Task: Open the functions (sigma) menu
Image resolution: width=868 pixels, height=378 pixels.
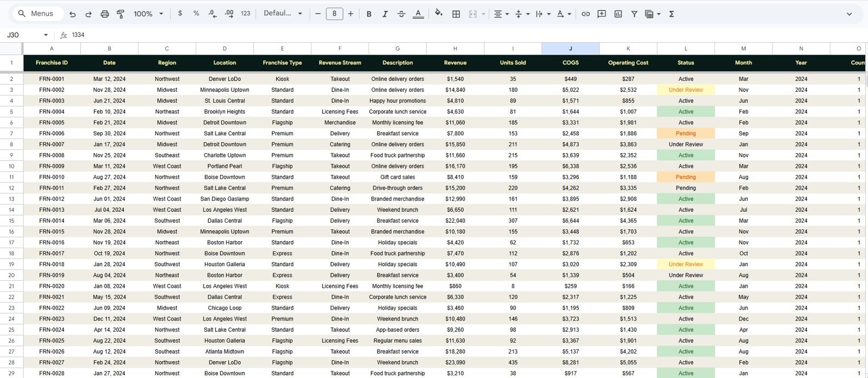Action: [672, 14]
